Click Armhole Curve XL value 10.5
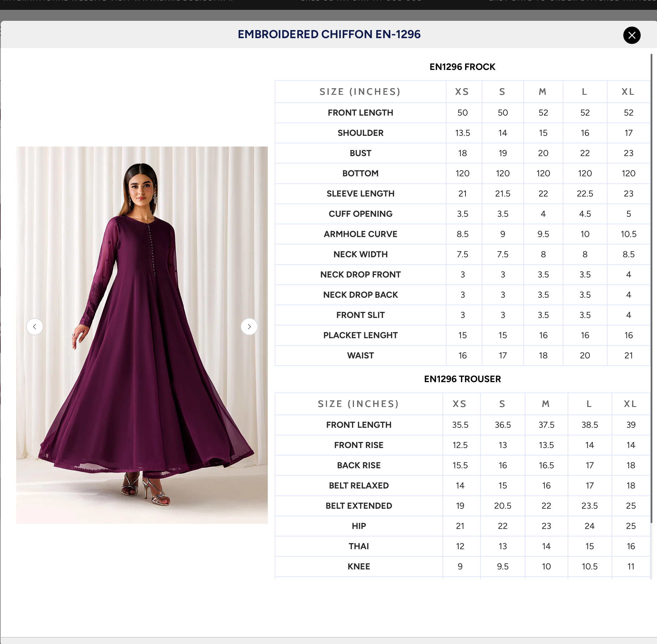 click(x=629, y=234)
